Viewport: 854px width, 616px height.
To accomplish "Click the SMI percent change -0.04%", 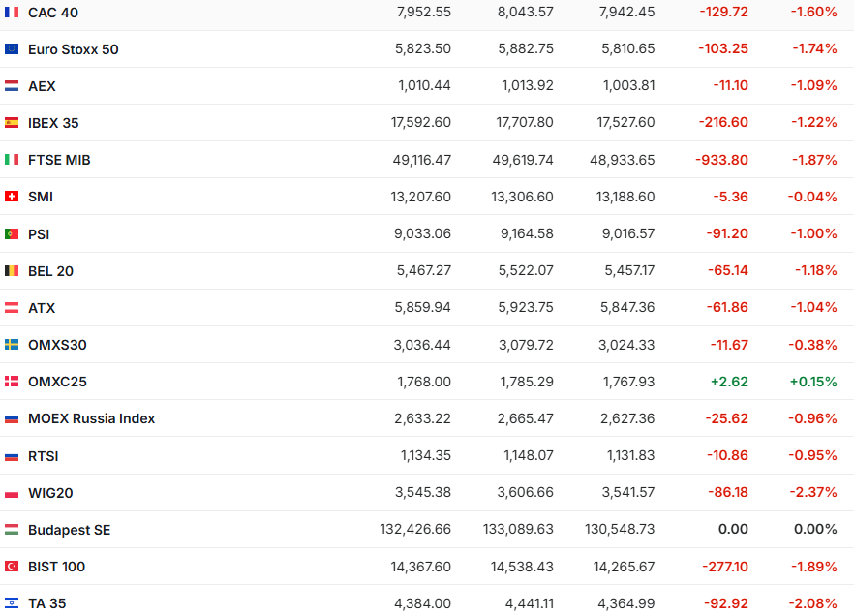I will click(x=812, y=197).
